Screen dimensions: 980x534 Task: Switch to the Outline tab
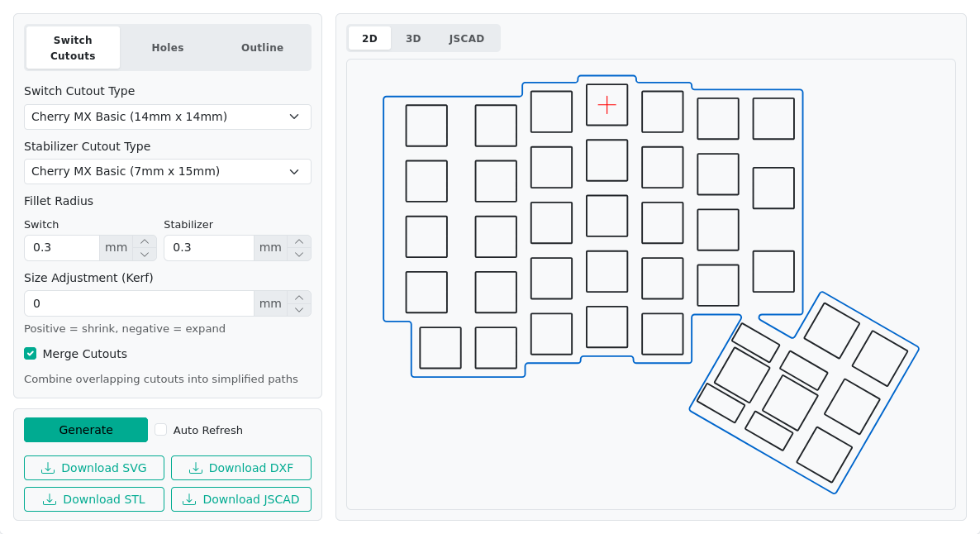click(x=262, y=47)
